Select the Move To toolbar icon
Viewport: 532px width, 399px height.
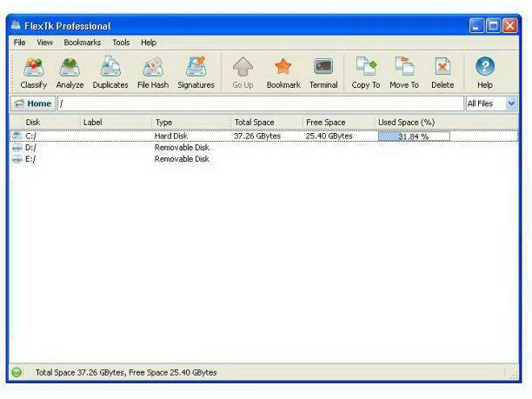pos(404,73)
